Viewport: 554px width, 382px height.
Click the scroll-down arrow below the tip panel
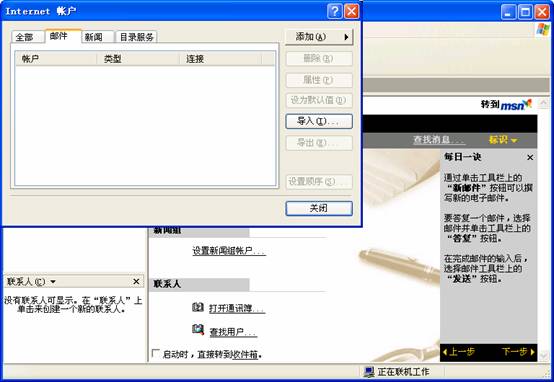543,356
